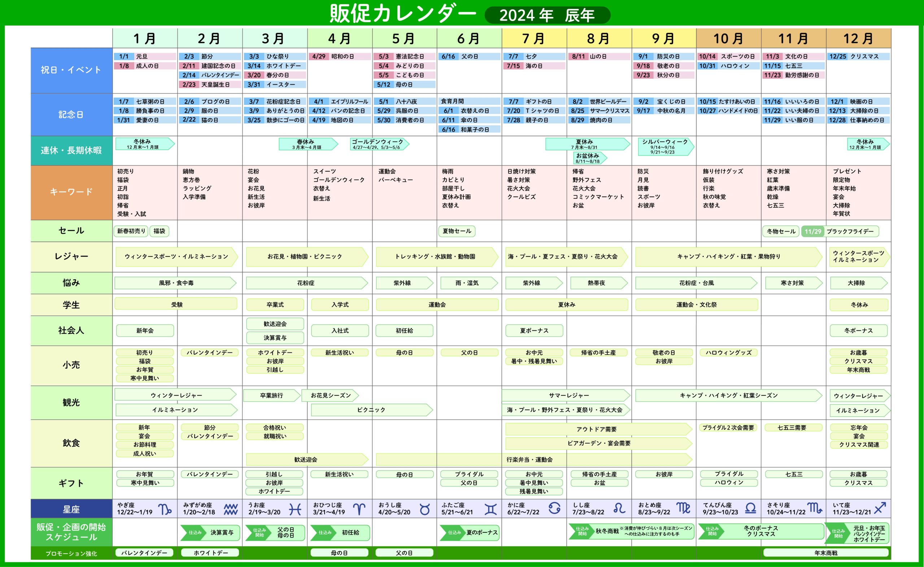The width and height of the screenshot is (924, 567).
Task: Click the 5/12 母の日 event entry
Action: click(x=404, y=84)
